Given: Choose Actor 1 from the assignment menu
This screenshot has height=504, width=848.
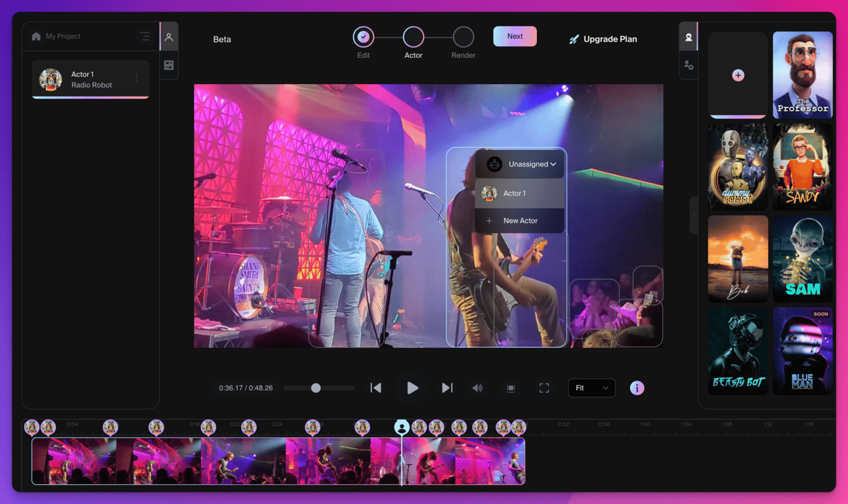Looking at the screenshot, I should click(515, 194).
